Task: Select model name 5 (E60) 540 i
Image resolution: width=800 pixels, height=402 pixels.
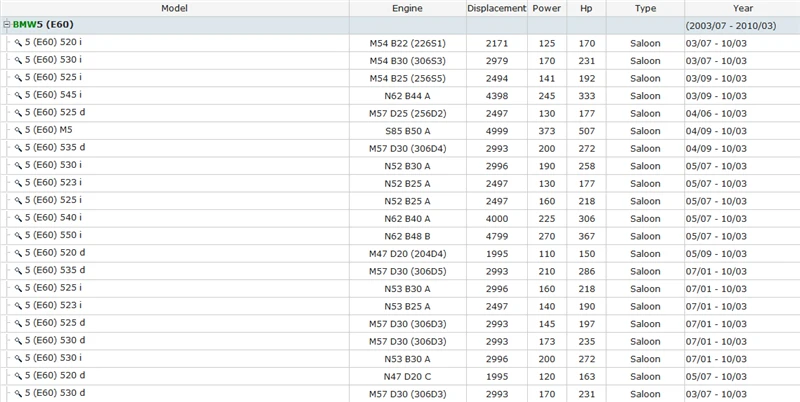Action: [53, 217]
